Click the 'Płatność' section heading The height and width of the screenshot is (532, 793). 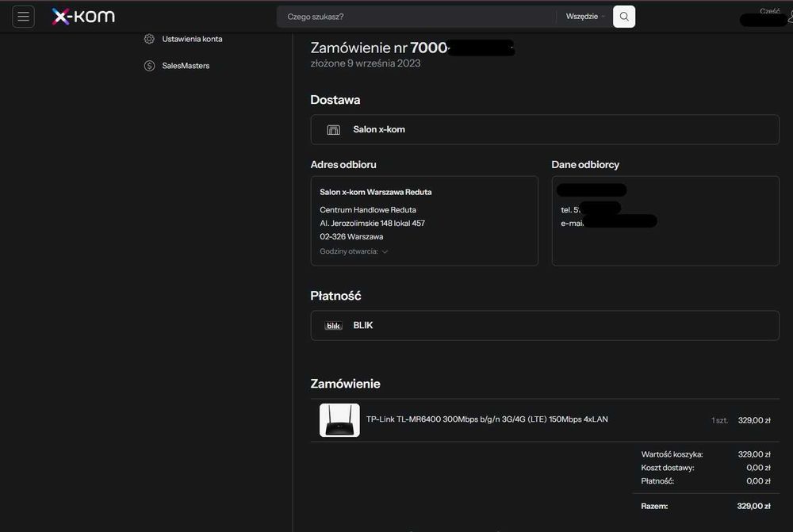pos(335,296)
